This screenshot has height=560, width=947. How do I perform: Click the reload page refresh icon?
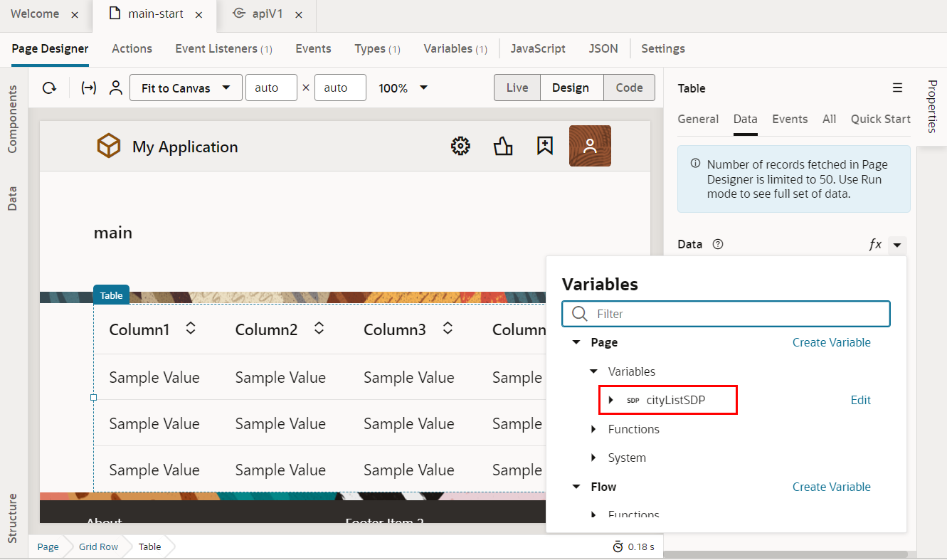tap(49, 88)
